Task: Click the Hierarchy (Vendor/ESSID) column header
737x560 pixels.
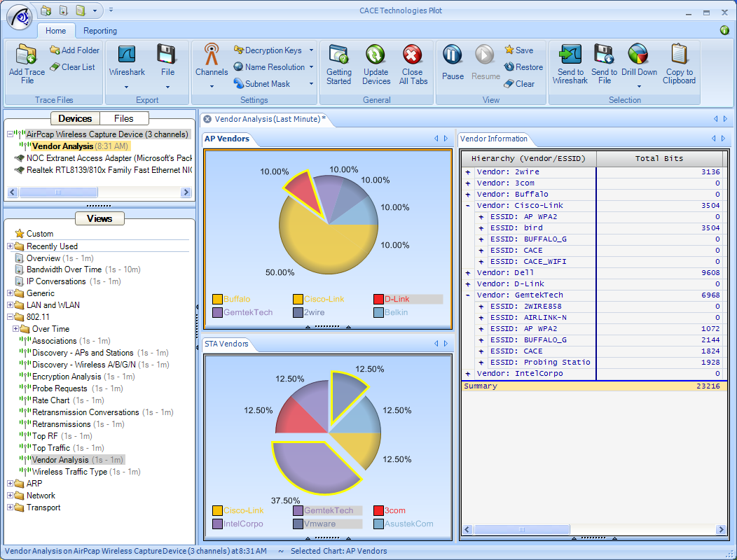Action: [529, 159]
